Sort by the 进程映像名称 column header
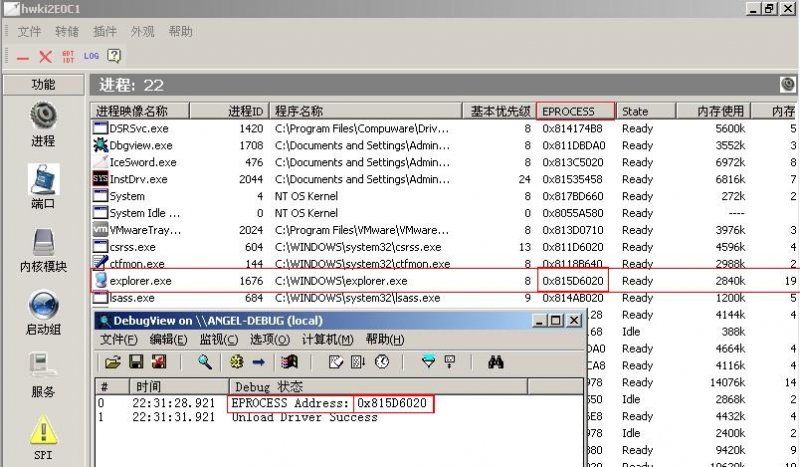Image resolution: width=800 pixels, height=467 pixels. point(140,111)
